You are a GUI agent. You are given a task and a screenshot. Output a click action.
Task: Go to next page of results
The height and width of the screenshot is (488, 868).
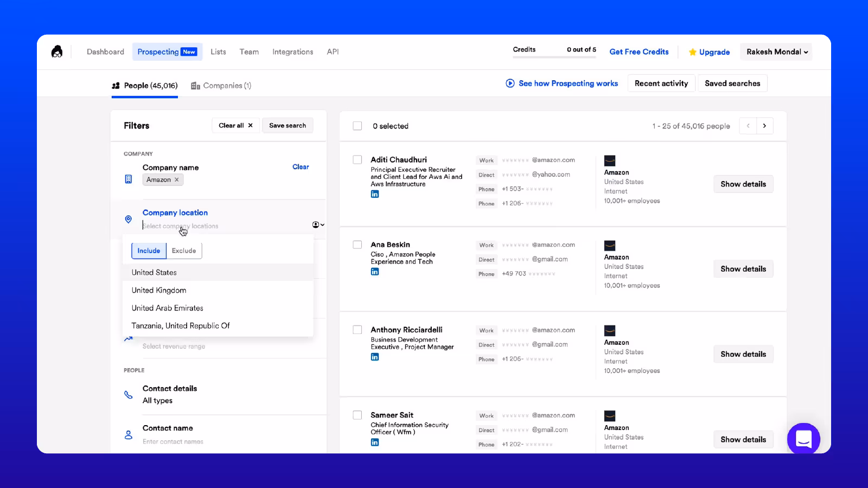click(765, 126)
